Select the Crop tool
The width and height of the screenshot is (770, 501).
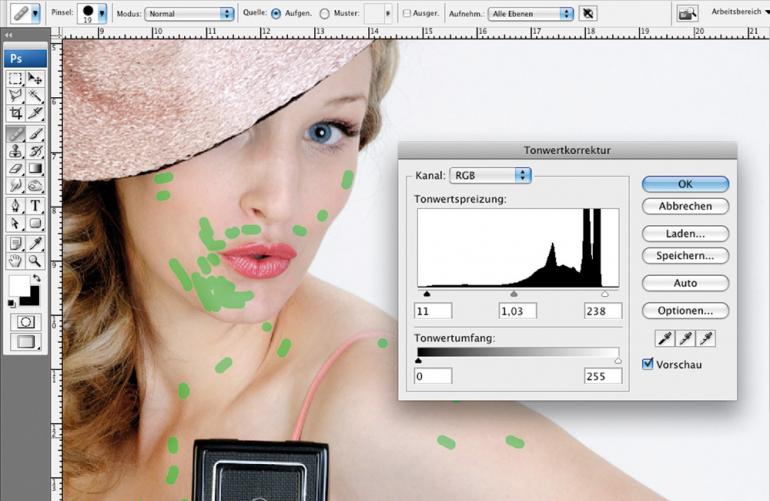15,113
